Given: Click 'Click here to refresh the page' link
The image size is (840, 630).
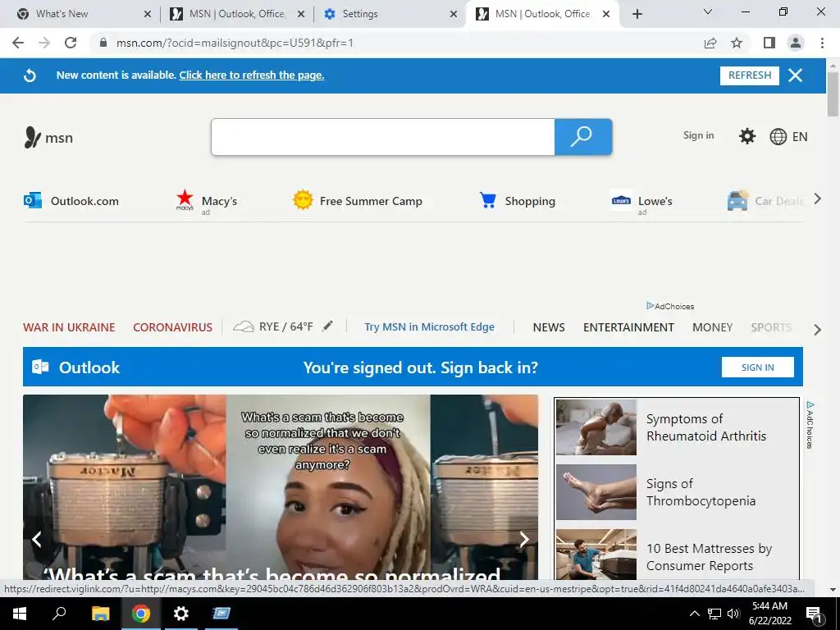Looking at the screenshot, I should point(252,75).
